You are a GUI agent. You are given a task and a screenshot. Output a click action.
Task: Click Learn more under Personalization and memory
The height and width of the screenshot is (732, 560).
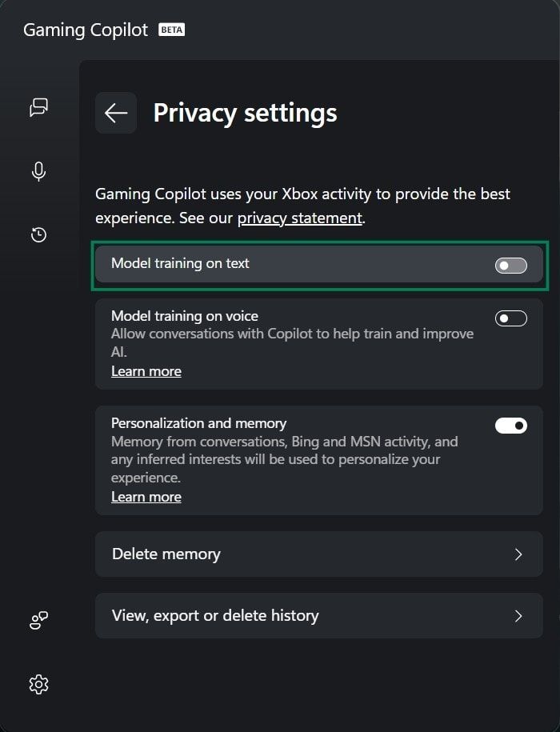tap(146, 496)
